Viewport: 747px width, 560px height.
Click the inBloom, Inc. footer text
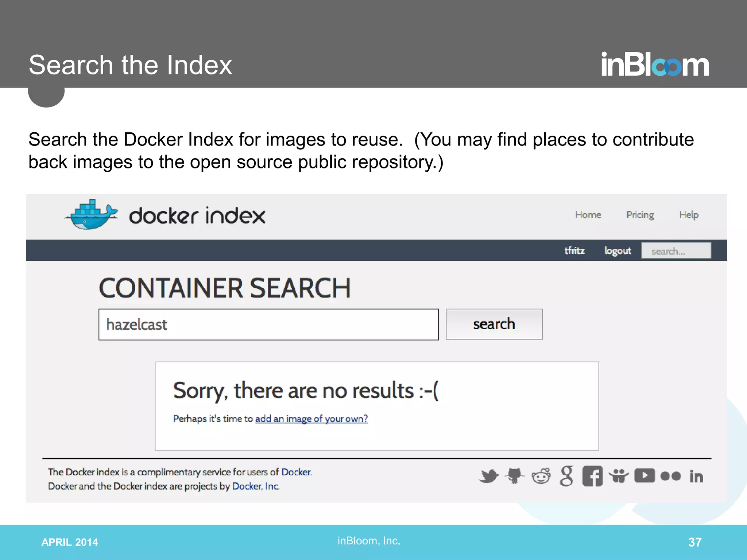[x=369, y=541]
